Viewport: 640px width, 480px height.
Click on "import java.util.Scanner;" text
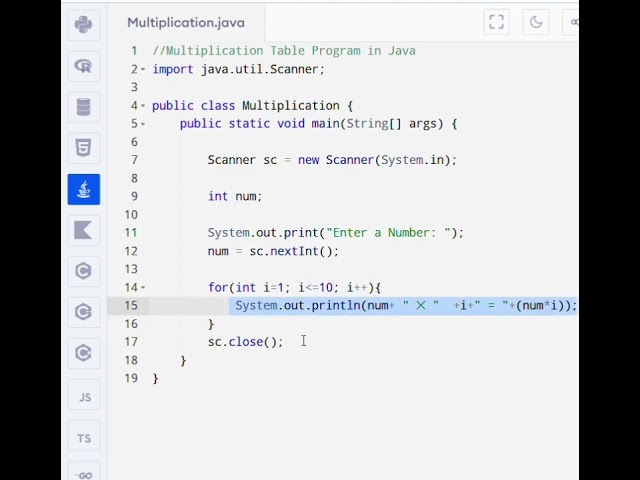[x=239, y=69]
